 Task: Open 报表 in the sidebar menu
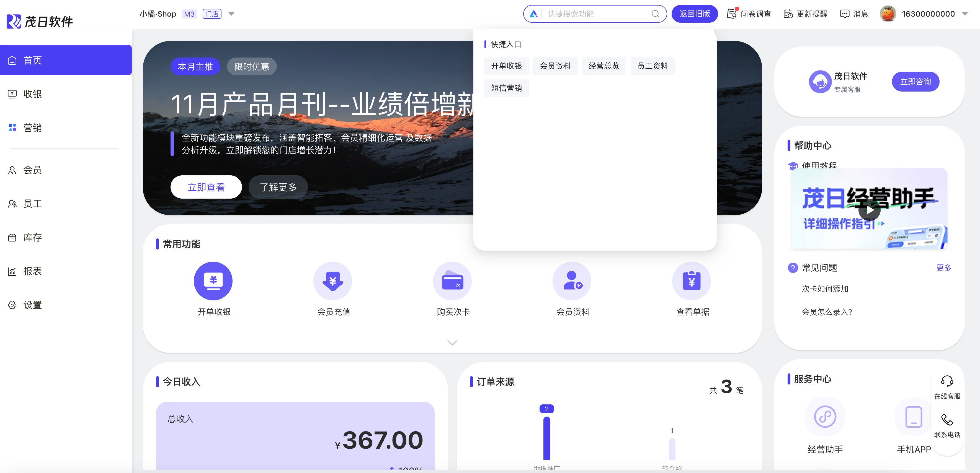[33, 271]
